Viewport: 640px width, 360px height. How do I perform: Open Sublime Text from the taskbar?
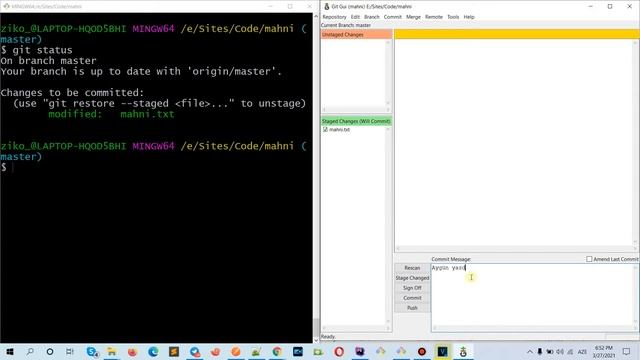click(x=174, y=351)
